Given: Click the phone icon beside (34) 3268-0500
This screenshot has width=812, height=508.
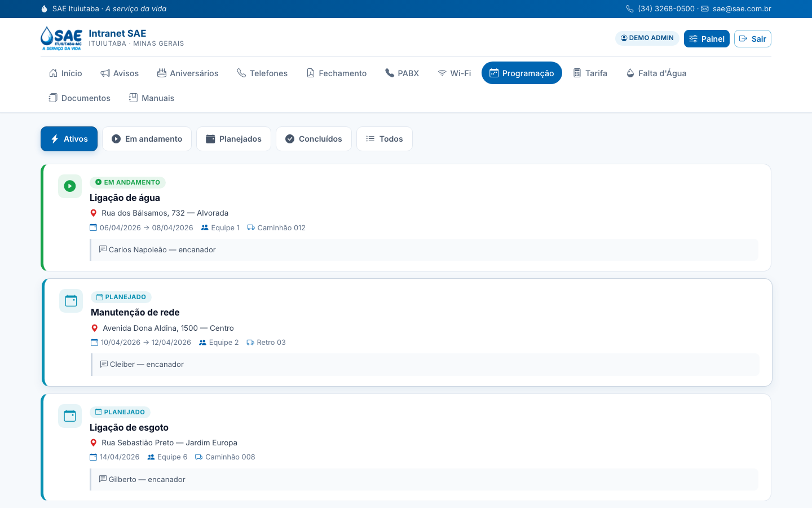Looking at the screenshot, I should click(x=630, y=9).
